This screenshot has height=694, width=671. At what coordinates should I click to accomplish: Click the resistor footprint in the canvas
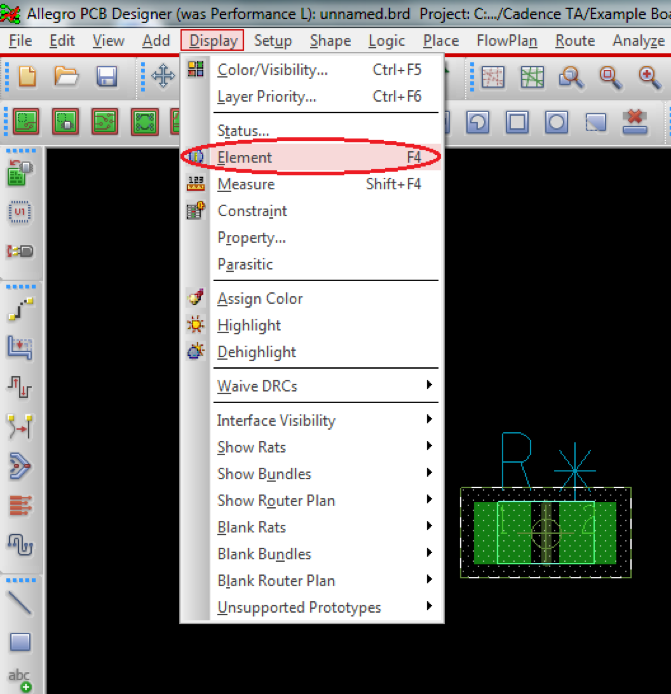click(546, 532)
